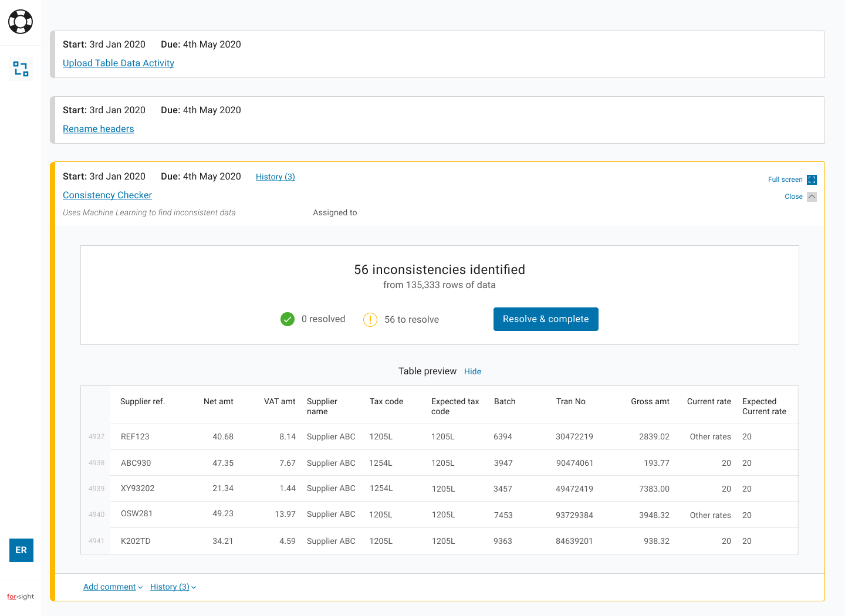This screenshot has width=845, height=616.
Task: Collapse panel using the Close chevron icon
Action: tap(812, 197)
